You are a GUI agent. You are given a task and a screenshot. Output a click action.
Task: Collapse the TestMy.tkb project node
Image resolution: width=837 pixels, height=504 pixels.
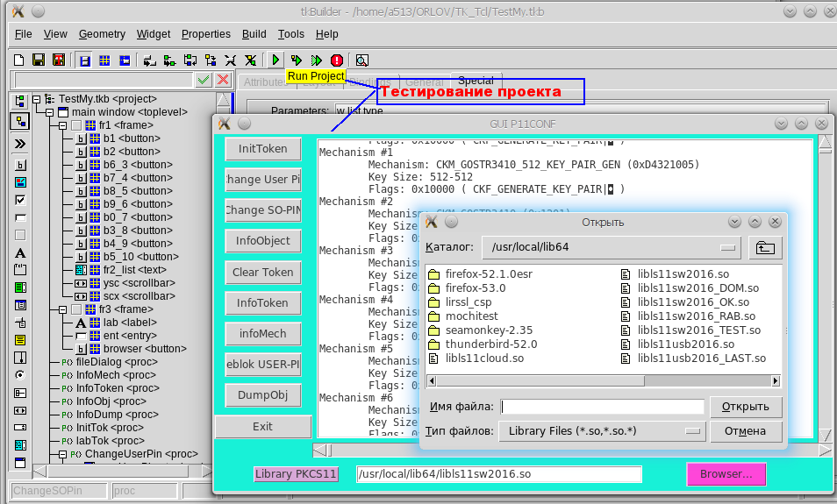pos(36,99)
